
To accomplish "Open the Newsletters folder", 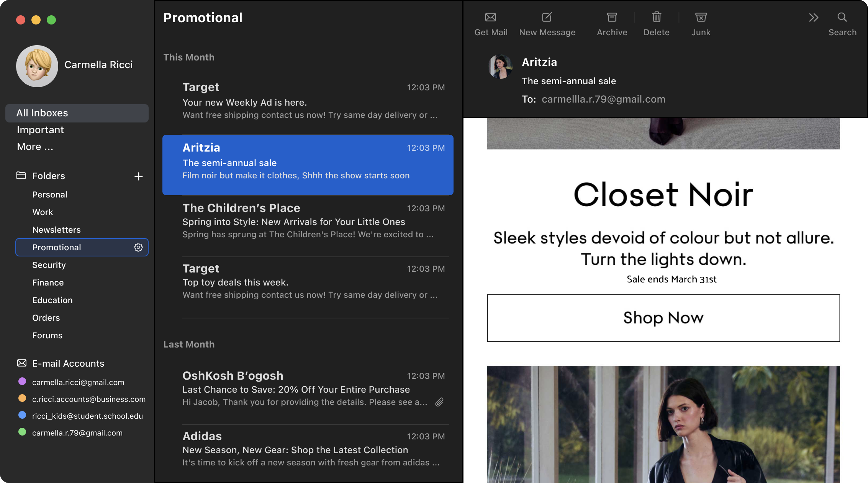I will pos(56,230).
